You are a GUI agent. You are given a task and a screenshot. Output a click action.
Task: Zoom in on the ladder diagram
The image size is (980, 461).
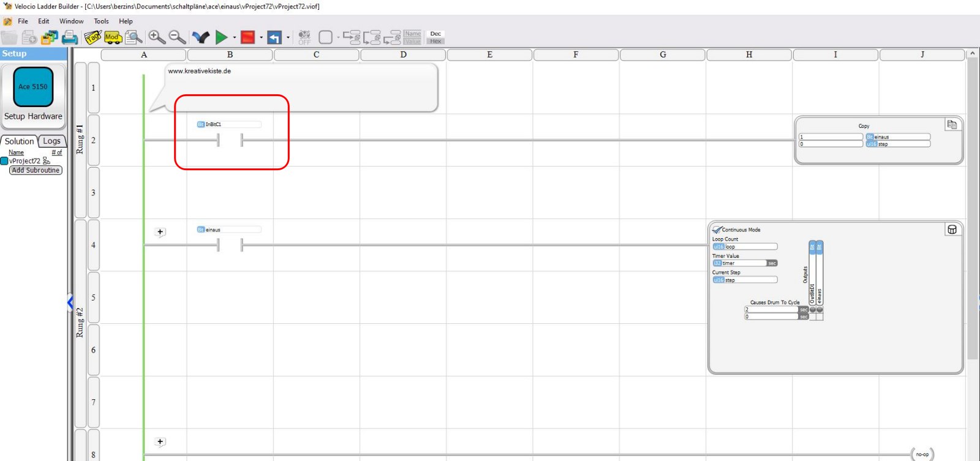(x=157, y=38)
